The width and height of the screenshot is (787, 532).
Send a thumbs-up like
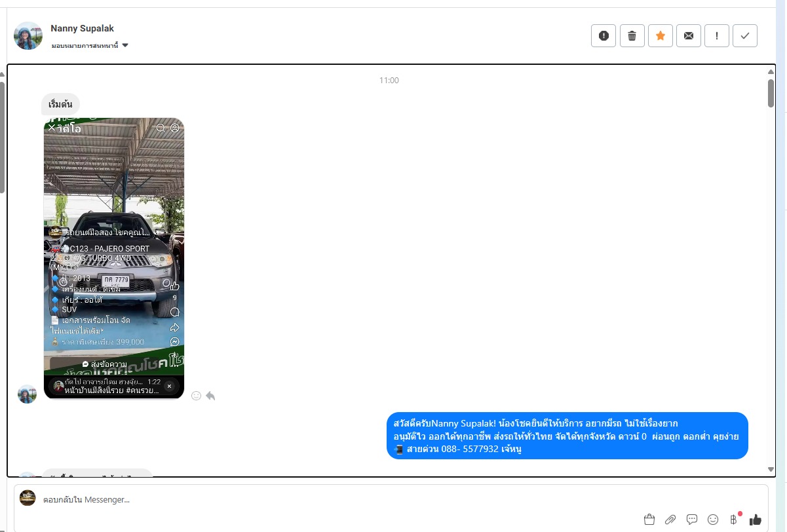[756, 520]
